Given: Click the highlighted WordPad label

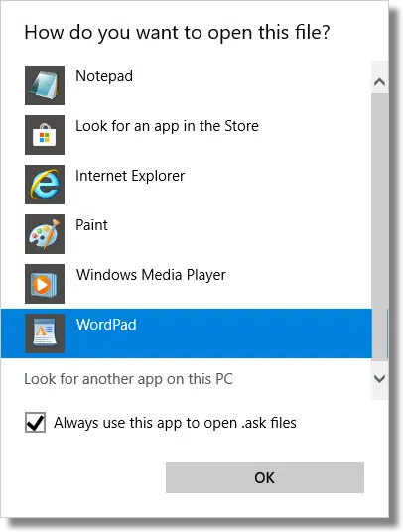Looking at the screenshot, I should coord(106,325).
